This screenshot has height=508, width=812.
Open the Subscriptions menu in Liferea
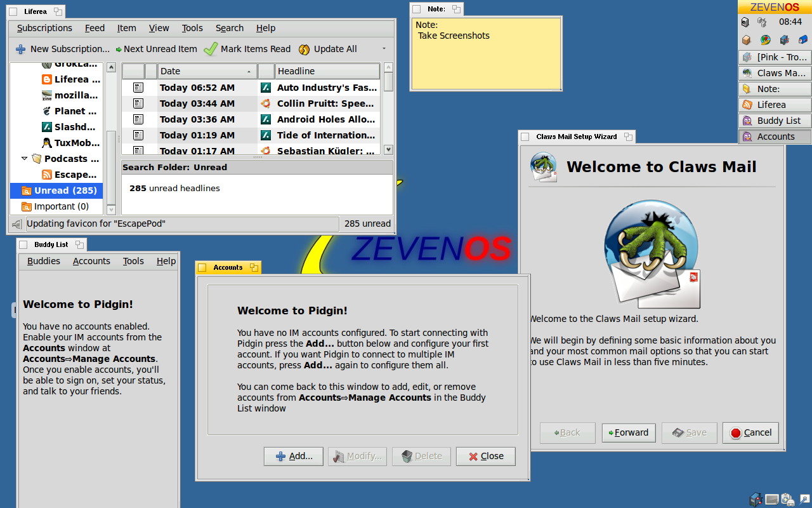pyautogui.click(x=44, y=28)
